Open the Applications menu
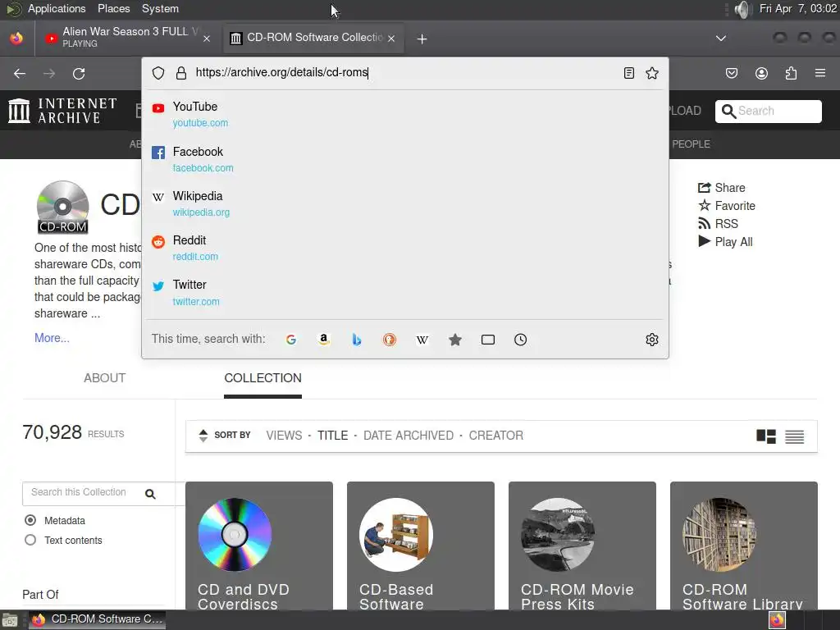 pos(57,8)
